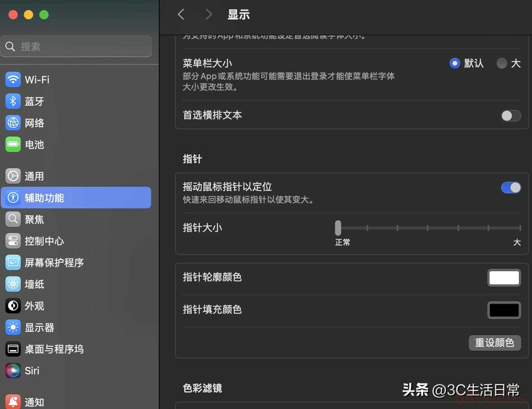Open the 蓝牙 Bluetooth settings icon

coord(13,101)
